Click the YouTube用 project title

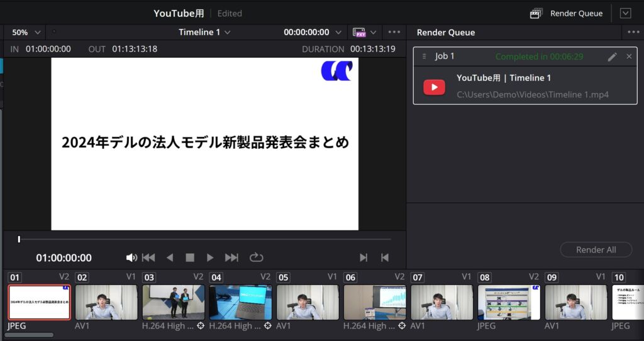[179, 14]
